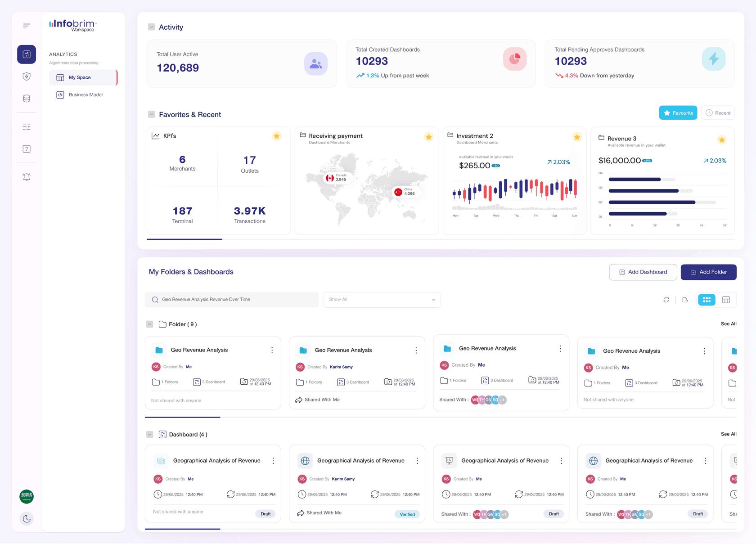This screenshot has width=756, height=544.
Task: Open three-dot menu on the Verified dashboard
Action: [418, 461]
